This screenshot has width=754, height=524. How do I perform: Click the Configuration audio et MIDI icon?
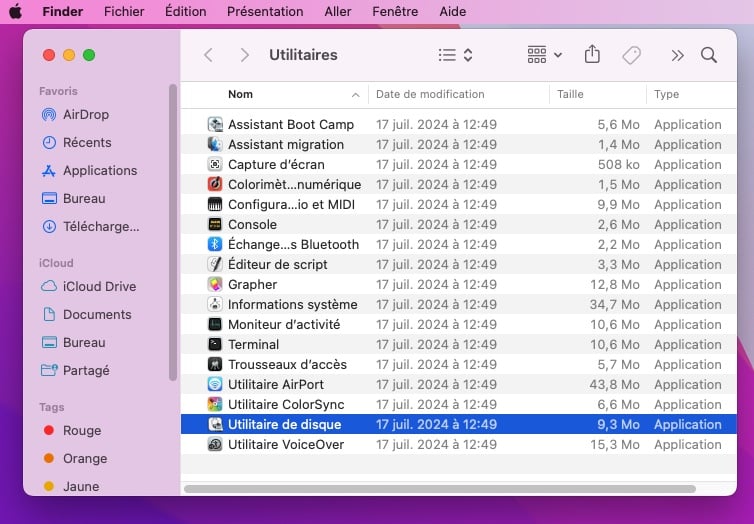(x=215, y=204)
